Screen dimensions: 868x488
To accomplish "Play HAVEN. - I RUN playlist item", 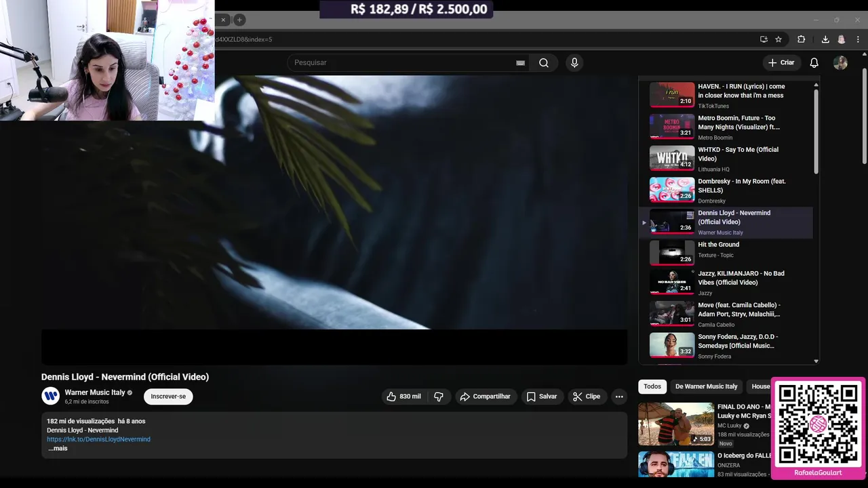I will (726, 96).
